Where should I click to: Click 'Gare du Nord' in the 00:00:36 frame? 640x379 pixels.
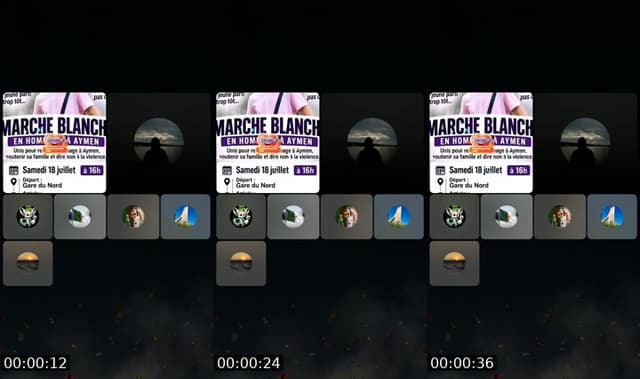(x=469, y=185)
